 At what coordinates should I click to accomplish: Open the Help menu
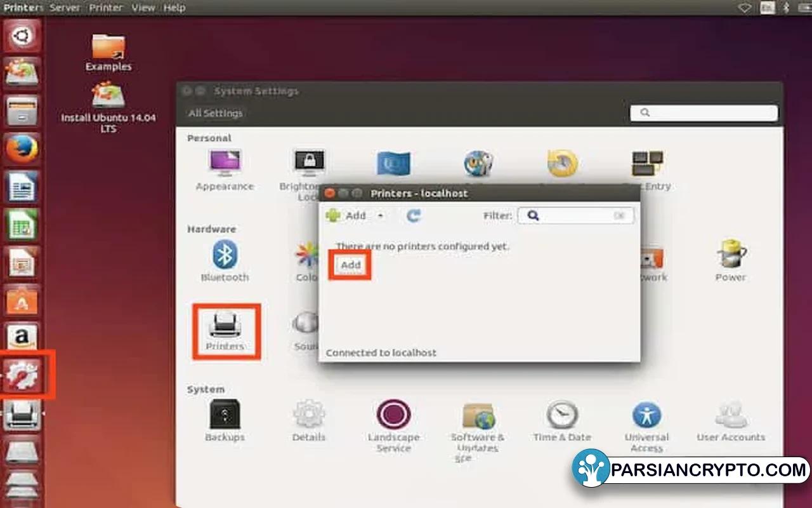174,8
